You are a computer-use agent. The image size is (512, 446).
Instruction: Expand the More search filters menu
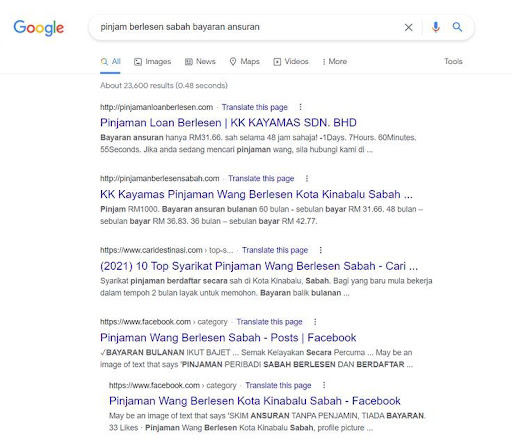point(335,62)
